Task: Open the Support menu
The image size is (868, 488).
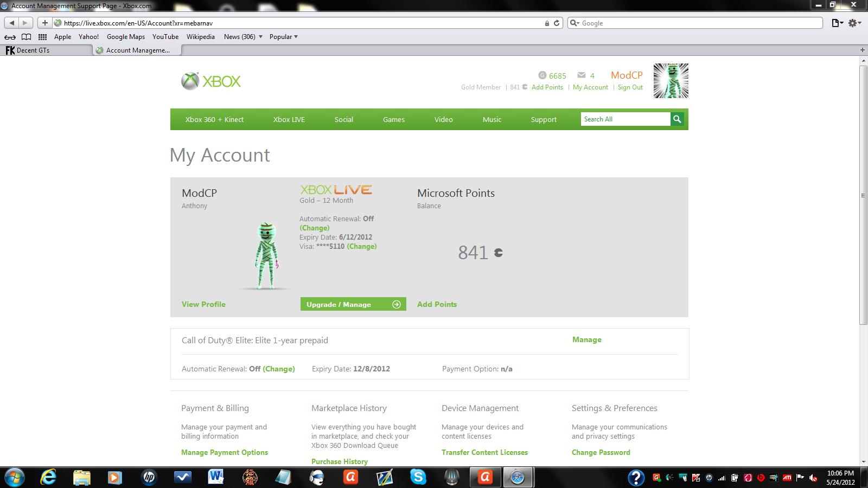Action: pos(544,119)
